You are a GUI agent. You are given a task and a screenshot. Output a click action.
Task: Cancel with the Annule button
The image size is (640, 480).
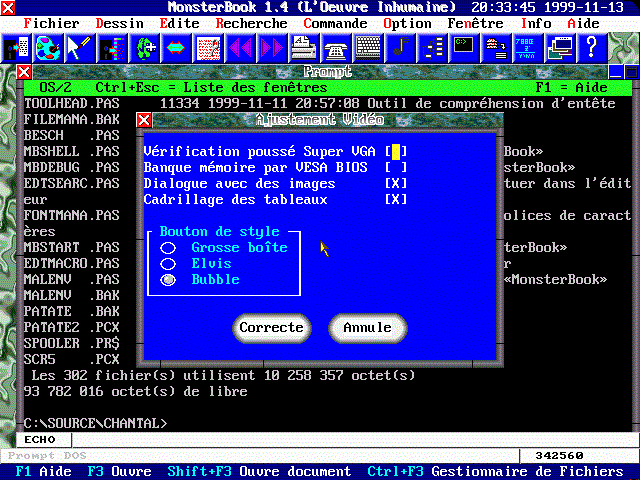tap(368, 328)
